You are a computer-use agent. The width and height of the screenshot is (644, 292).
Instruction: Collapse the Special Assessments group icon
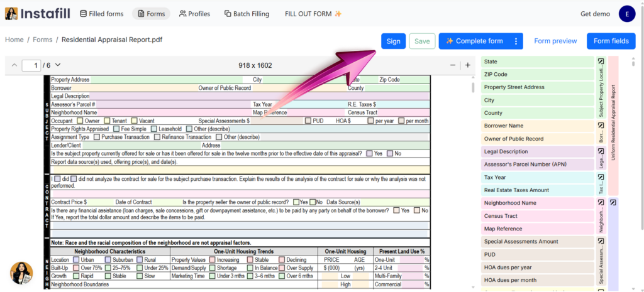pos(601,241)
